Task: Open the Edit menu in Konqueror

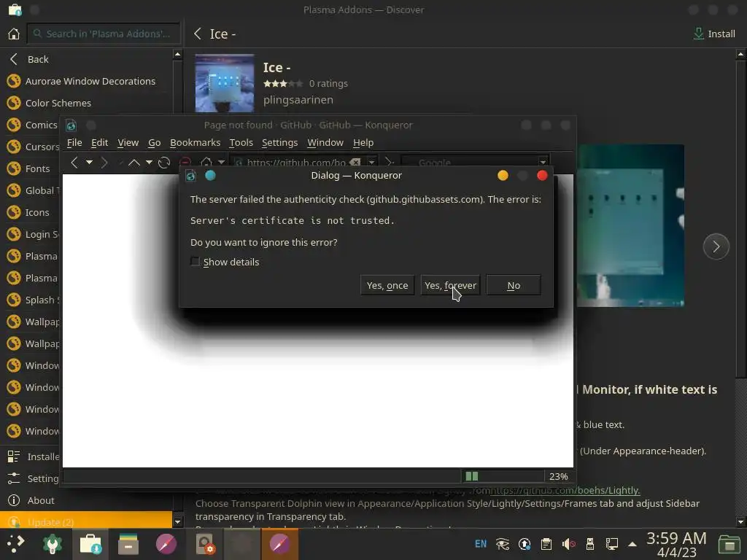Action: coord(99,142)
